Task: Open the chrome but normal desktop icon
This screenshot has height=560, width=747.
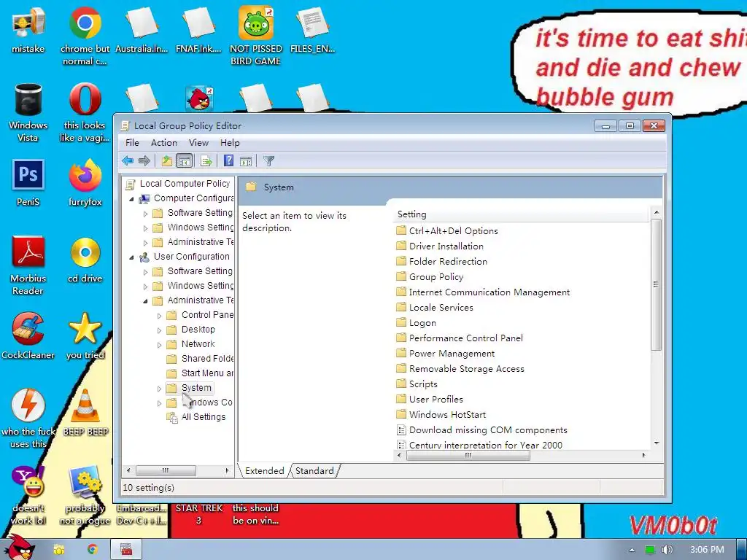Action: point(85,36)
